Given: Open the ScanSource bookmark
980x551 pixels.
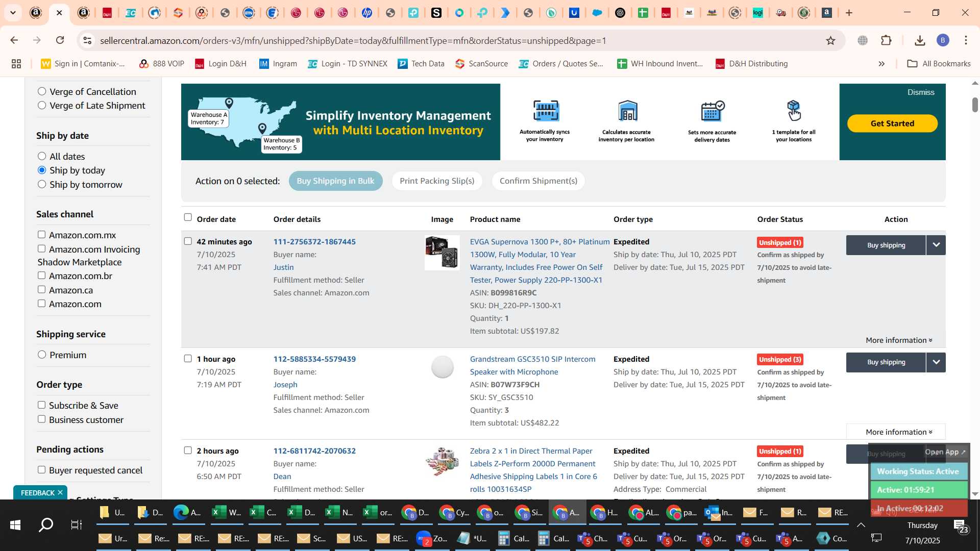Looking at the screenshot, I should pyautogui.click(x=481, y=64).
